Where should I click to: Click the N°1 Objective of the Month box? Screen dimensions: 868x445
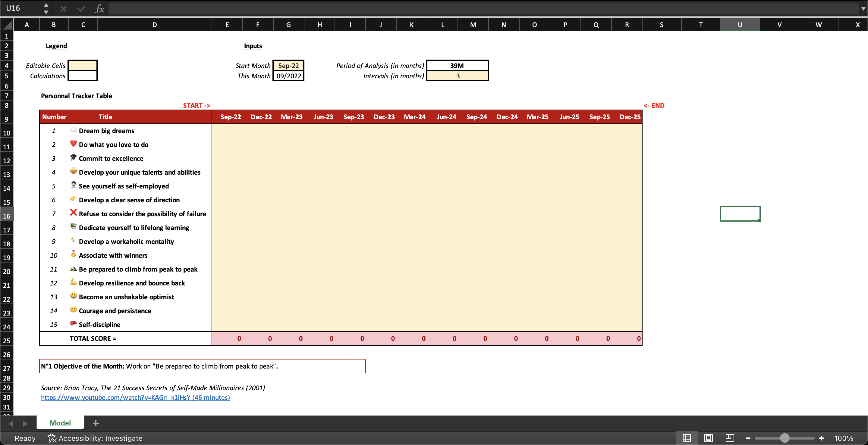(203, 366)
